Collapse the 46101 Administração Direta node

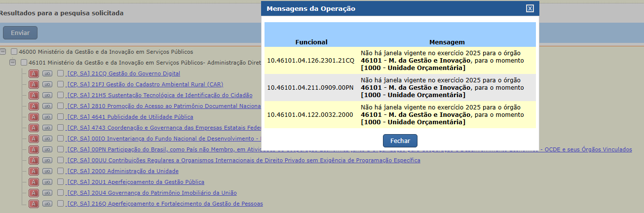pos(13,62)
